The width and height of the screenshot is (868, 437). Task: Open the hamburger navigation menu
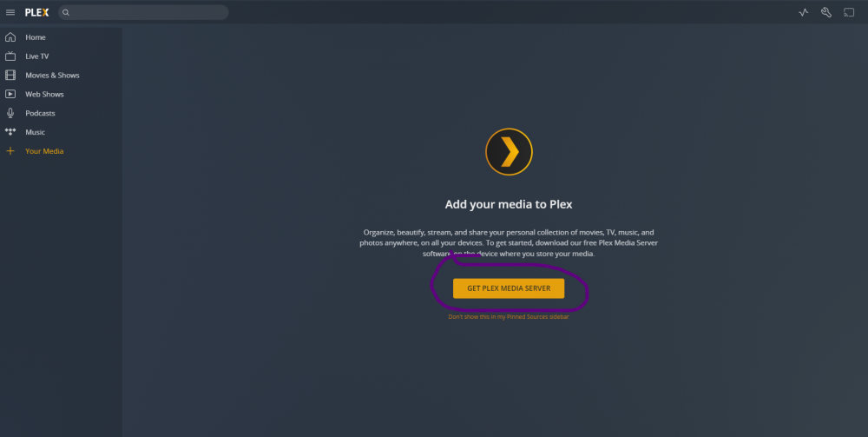coord(10,12)
